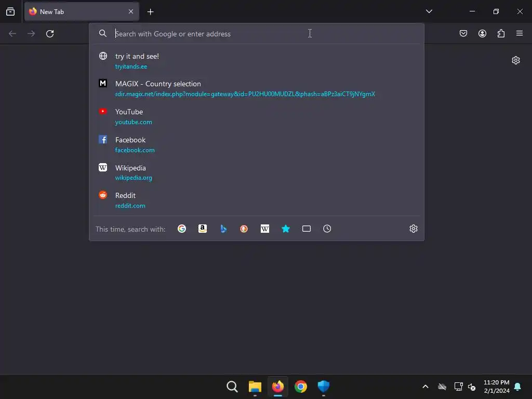Open the notification bell in the taskbar

coord(518,387)
